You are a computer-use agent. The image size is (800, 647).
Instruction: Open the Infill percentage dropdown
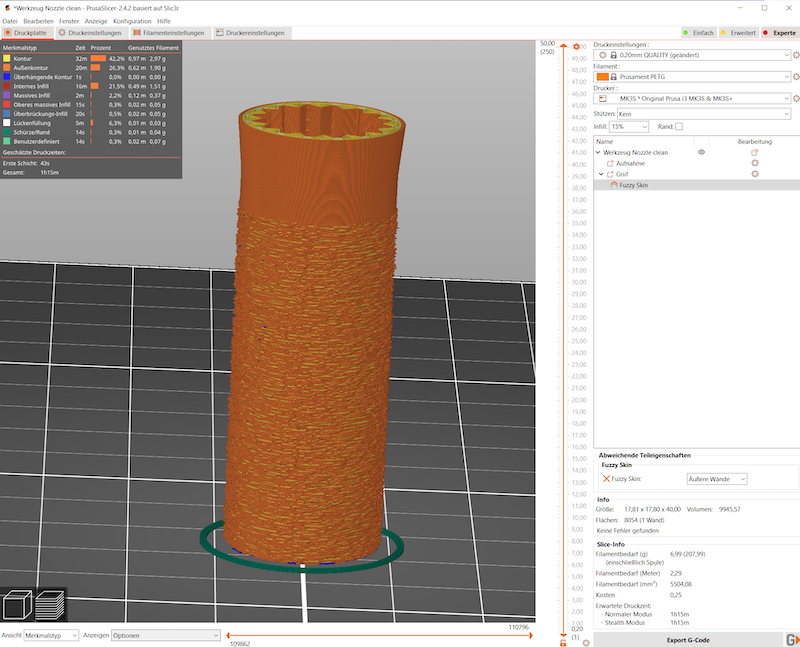(x=629, y=127)
